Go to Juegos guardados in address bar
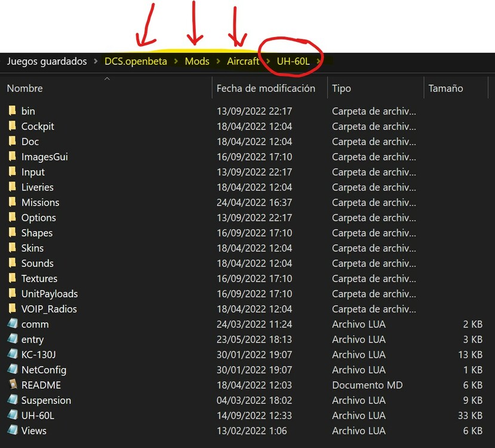The image size is (495, 448). point(47,62)
